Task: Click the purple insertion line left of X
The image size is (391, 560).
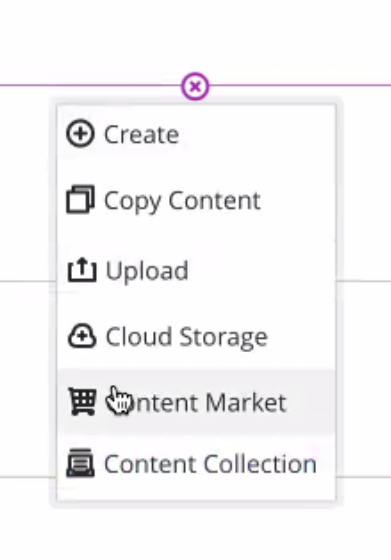Action: [x=91, y=85]
